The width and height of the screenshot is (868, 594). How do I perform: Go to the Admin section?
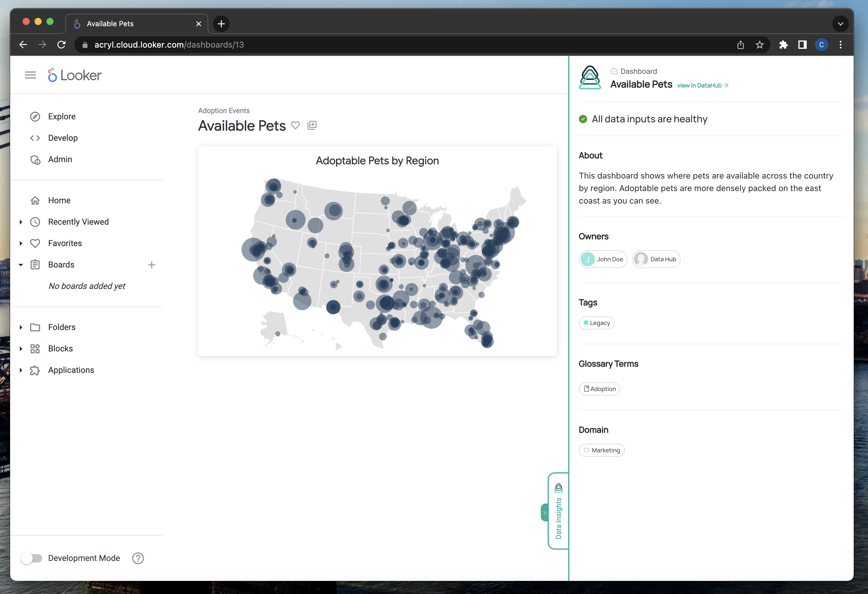[60, 160]
